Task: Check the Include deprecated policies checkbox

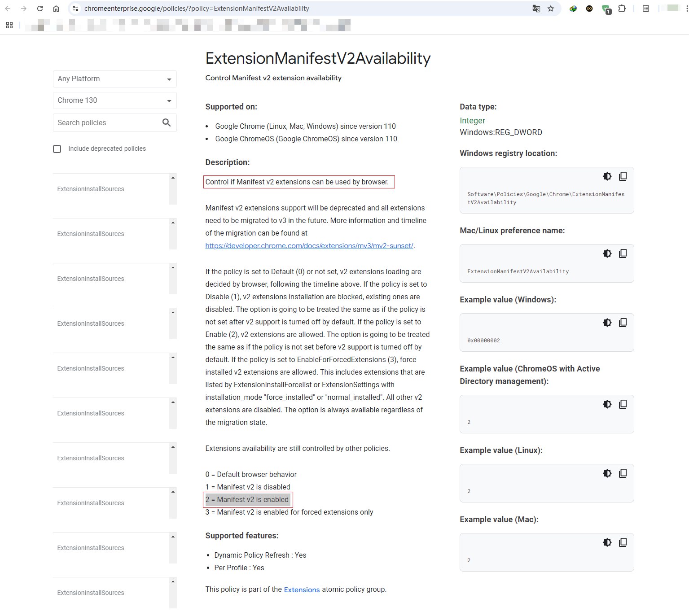Action: tap(57, 149)
